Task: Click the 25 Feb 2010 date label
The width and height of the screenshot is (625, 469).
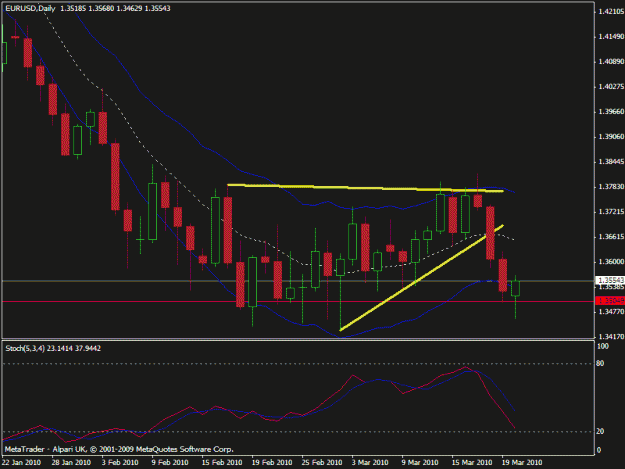Action: point(322,463)
